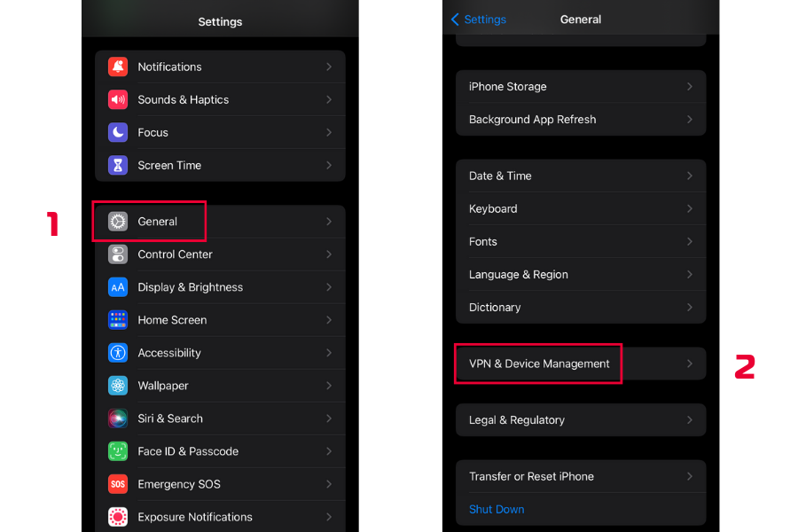Tap the Focus moon icon
Viewport: 798px width, 532px height.
pos(118,132)
